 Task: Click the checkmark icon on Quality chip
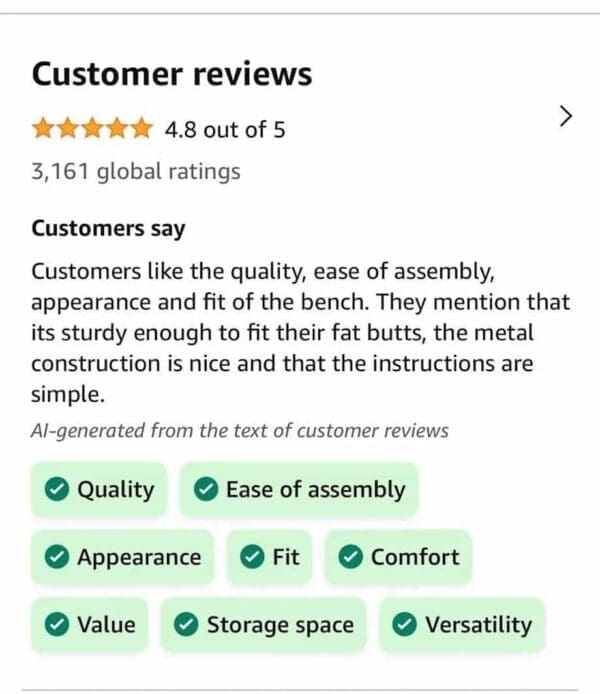[58, 490]
